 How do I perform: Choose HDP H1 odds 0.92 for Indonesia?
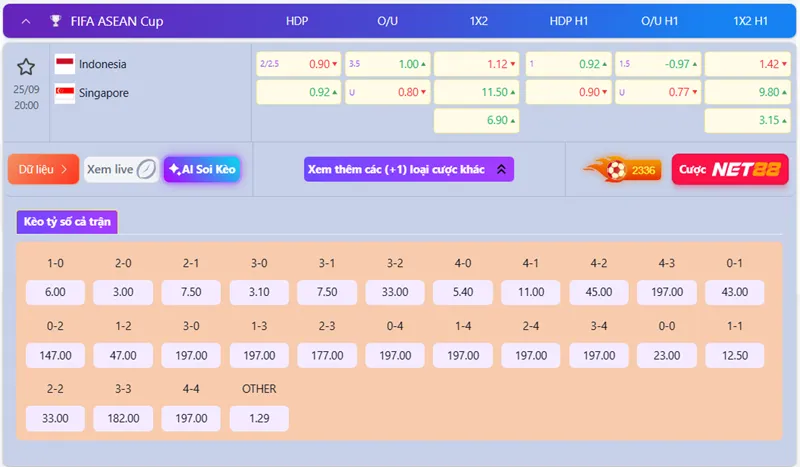(x=568, y=64)
